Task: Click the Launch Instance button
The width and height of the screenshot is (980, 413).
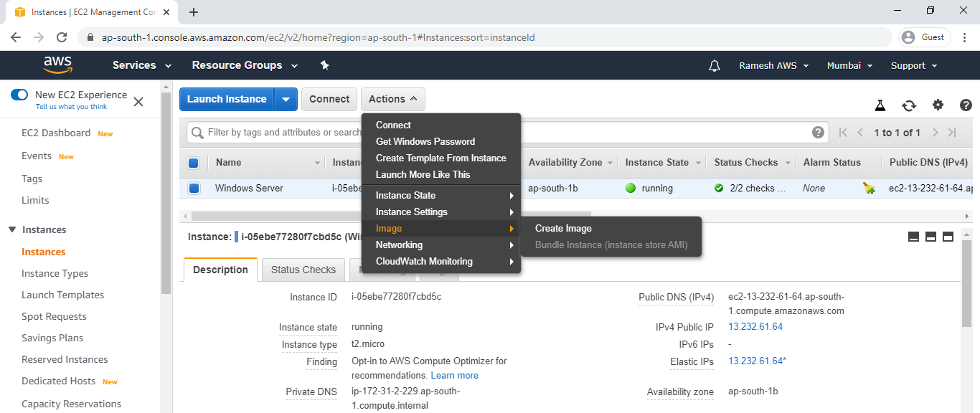Action: pos(227,99)
